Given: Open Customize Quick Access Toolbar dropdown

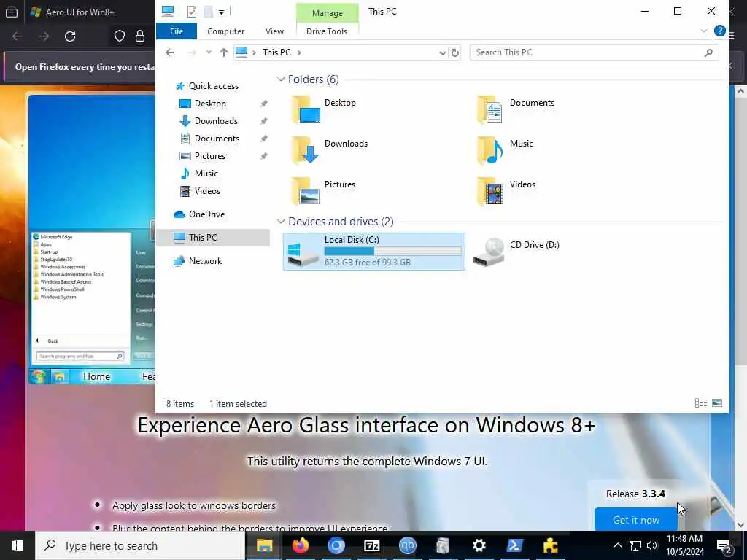Looking at the screenshot, I should [222, 12].
